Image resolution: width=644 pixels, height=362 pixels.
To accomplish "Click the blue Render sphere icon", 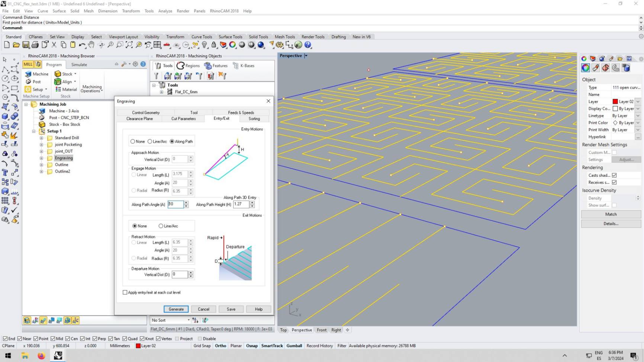I will tap(261, 45).
